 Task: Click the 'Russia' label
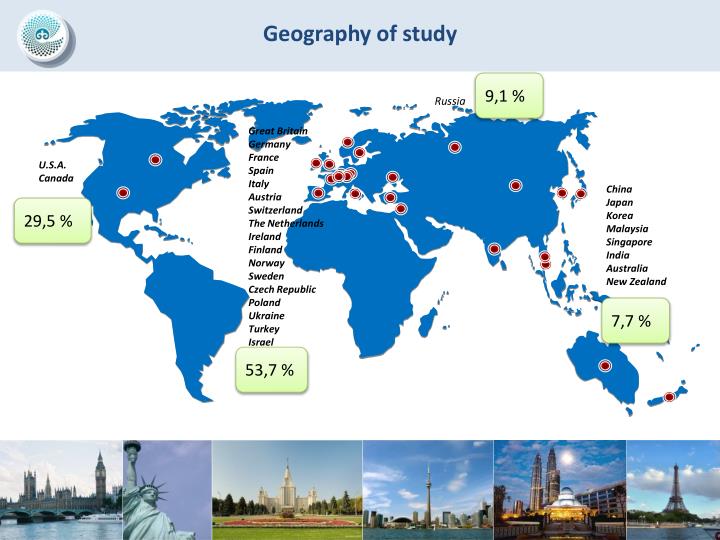[450, 101]
